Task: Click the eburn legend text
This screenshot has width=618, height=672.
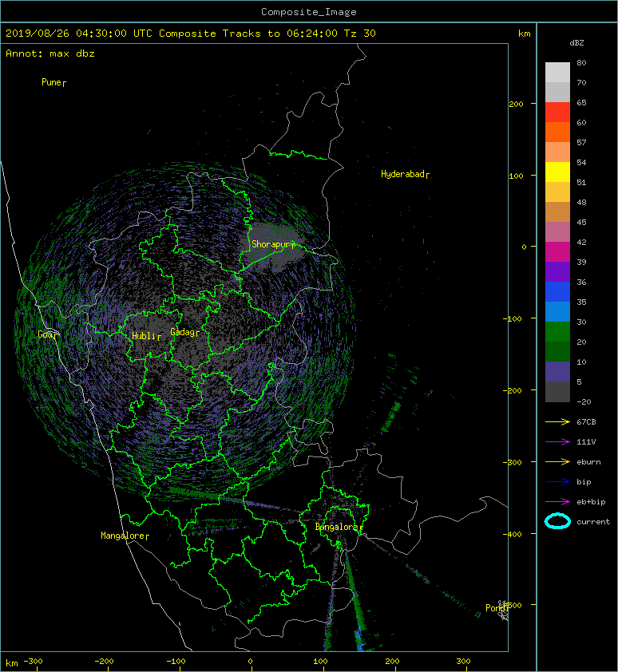Action: click(588, 462)
